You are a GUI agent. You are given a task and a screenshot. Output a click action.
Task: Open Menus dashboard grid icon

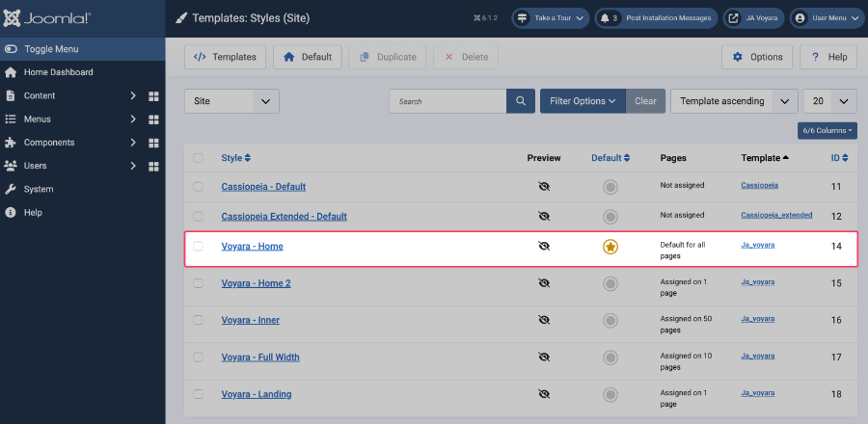(154, 119)
